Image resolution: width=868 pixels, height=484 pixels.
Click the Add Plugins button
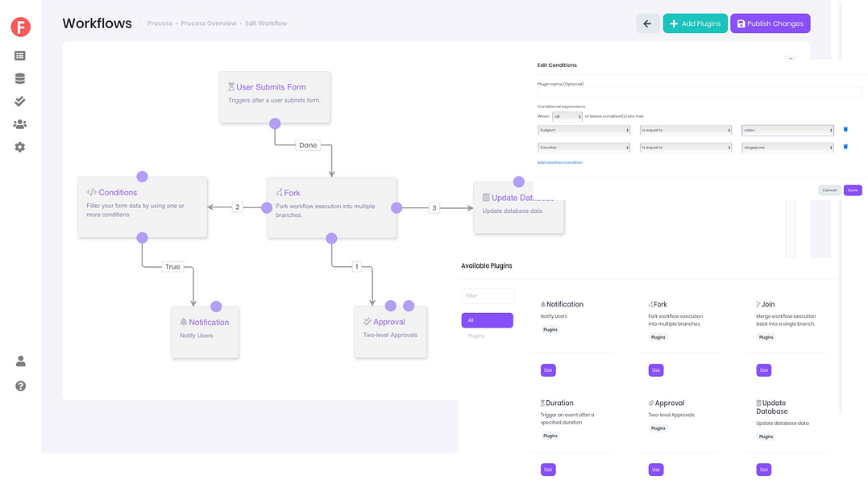696,23
